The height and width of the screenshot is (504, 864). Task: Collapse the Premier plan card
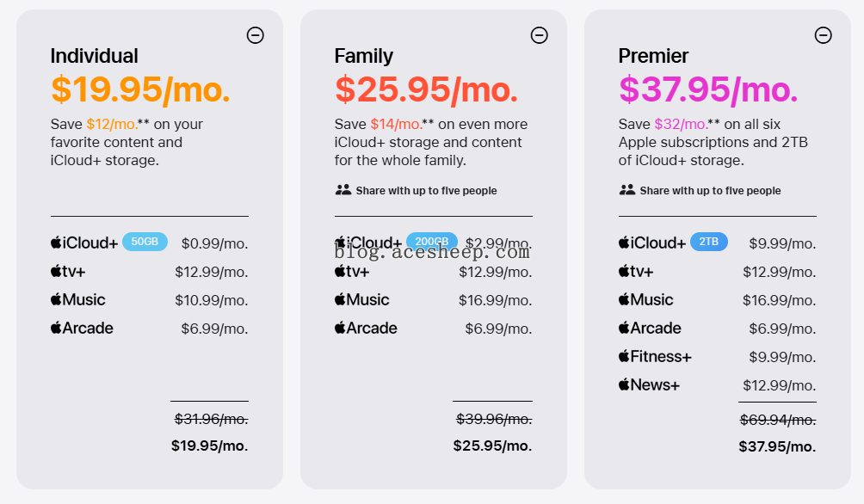(824, 35)
